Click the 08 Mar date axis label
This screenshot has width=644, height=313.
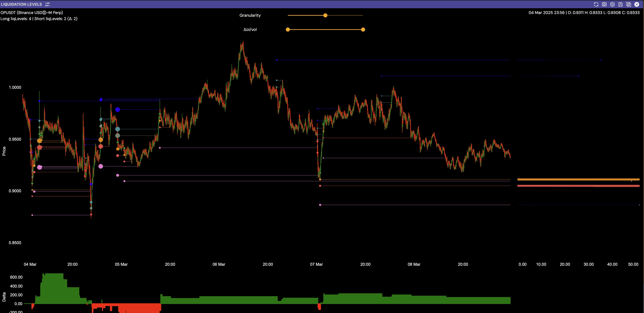[x=414, y=264]
